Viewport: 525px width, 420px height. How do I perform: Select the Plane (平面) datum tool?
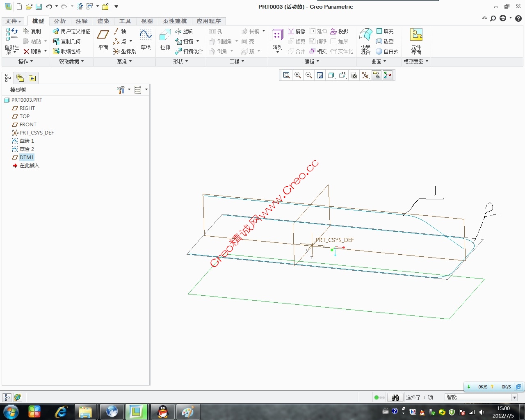103,40
